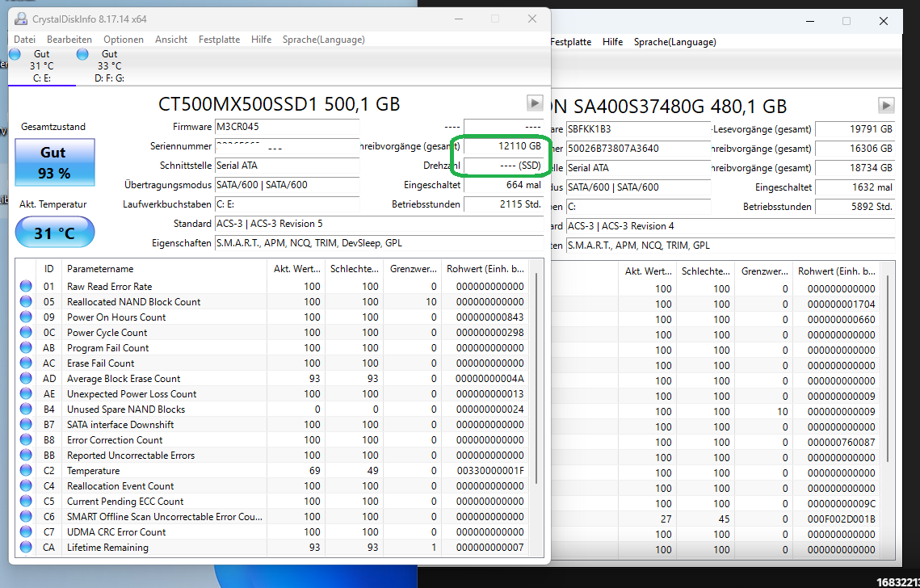
Task: Open the Festplatte menu in front window
Action: coord(220,40)
